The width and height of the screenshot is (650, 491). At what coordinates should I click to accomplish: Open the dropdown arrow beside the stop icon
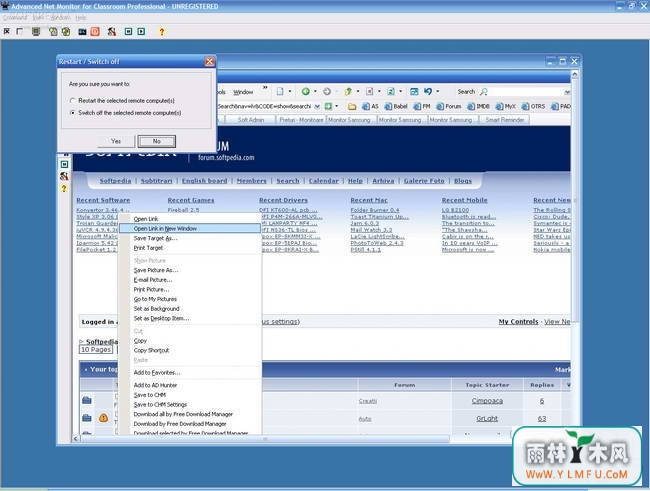click(x=379, y=91)
